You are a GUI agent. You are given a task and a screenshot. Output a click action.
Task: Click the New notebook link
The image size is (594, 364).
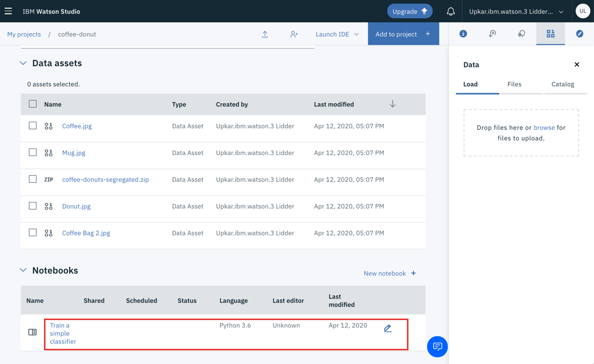(385, 273)
